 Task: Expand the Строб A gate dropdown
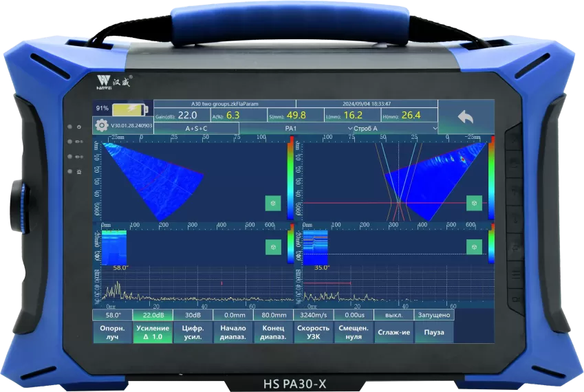(x=371, y=129)
